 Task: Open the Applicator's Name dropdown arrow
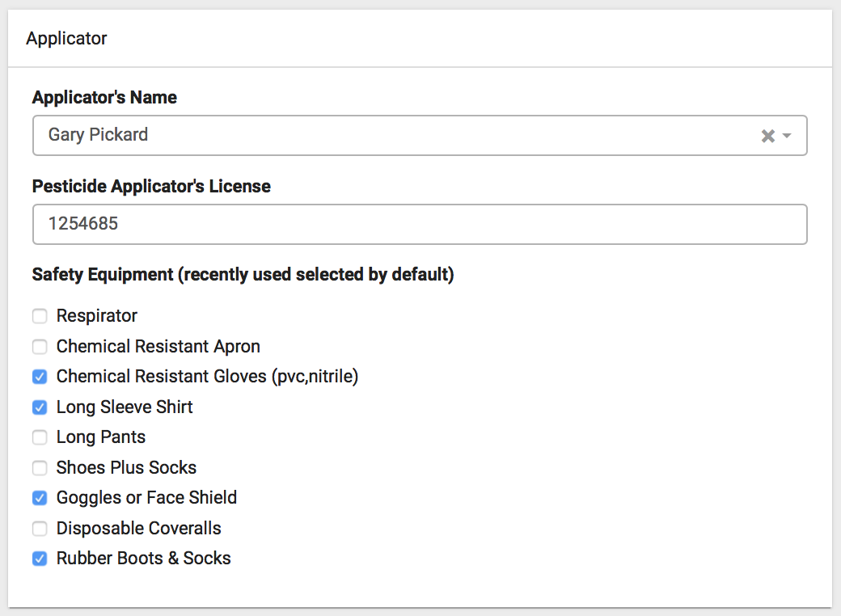(787, 136)
